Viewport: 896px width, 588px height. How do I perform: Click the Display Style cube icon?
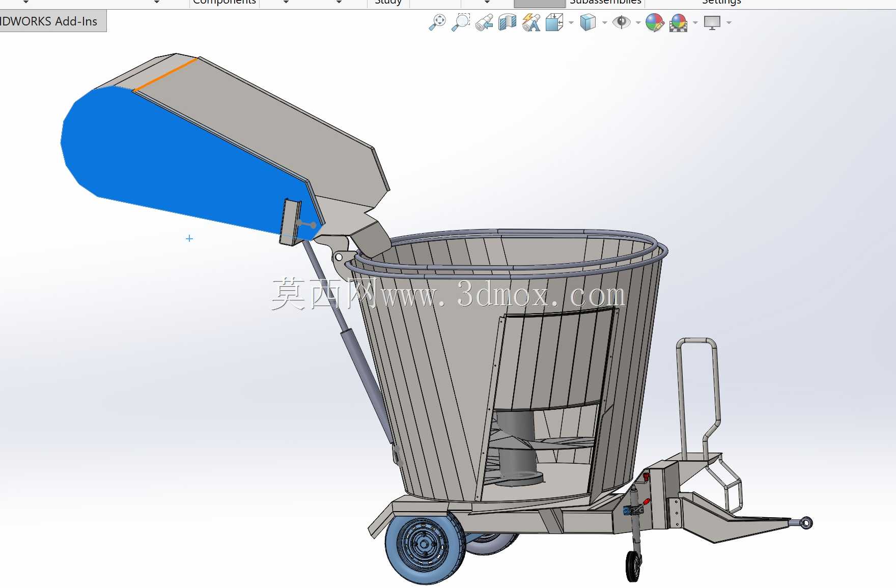pos(588,22)
